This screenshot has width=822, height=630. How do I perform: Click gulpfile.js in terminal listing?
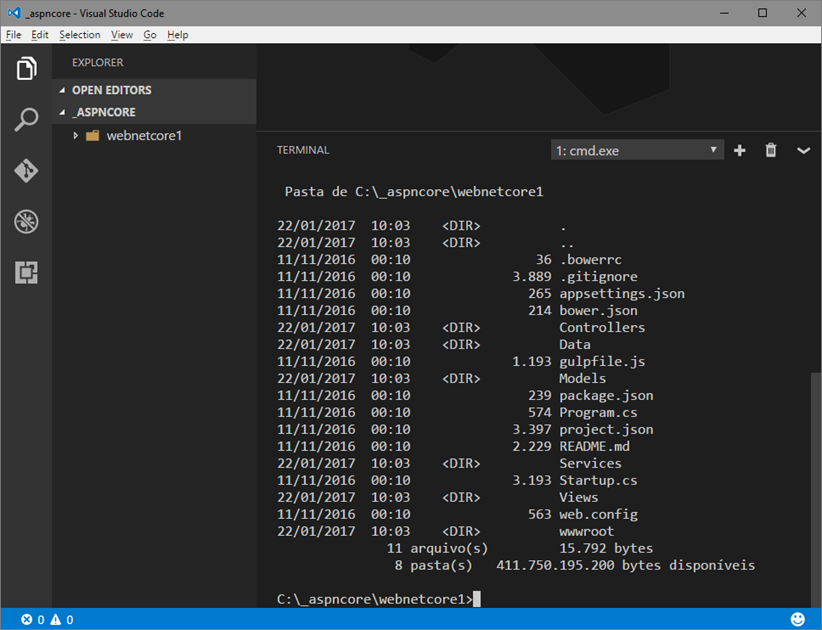[x=602, y=361]
